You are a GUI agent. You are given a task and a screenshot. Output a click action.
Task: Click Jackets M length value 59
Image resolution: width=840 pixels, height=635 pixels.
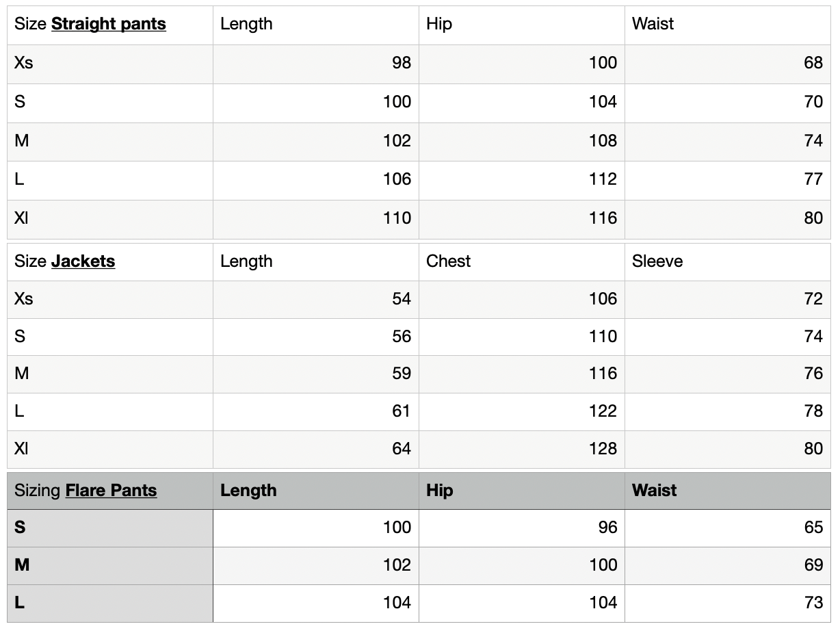point(402,374)
